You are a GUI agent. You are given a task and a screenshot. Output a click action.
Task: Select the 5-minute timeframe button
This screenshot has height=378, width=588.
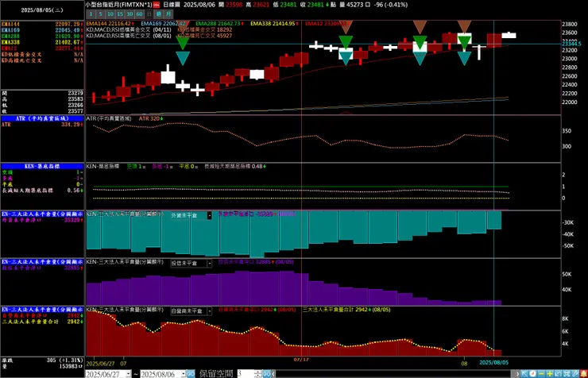coord(100,13)
